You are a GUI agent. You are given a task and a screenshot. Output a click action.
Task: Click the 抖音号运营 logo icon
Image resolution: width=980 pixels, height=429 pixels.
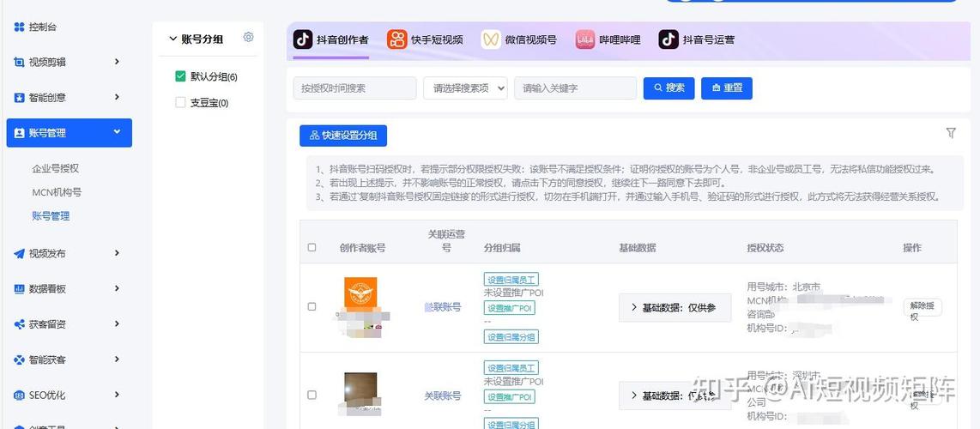[668, 39]
